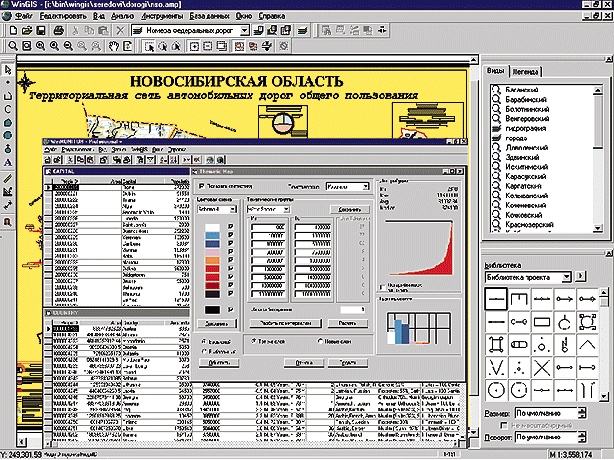Image resolution: width=614 pixels, height=460 pixels.
Task: Select the caret angle symbol in library
Action: pyautogui.click(x=587, y=345)
